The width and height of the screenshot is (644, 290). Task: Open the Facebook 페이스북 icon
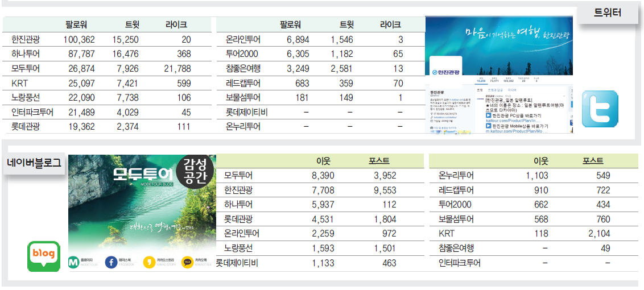(x=112, y=263)
